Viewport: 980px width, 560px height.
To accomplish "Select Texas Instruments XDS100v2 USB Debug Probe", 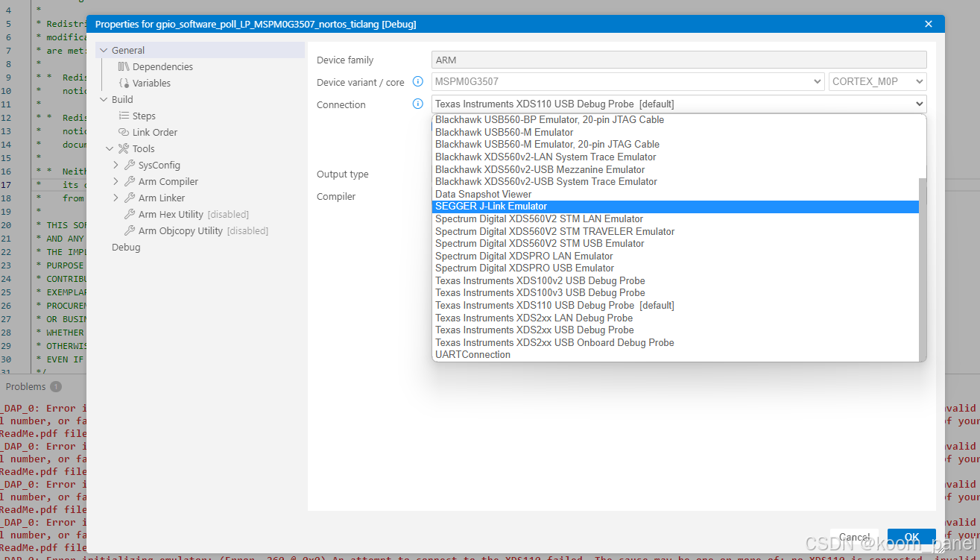I will tap(675, 281).
